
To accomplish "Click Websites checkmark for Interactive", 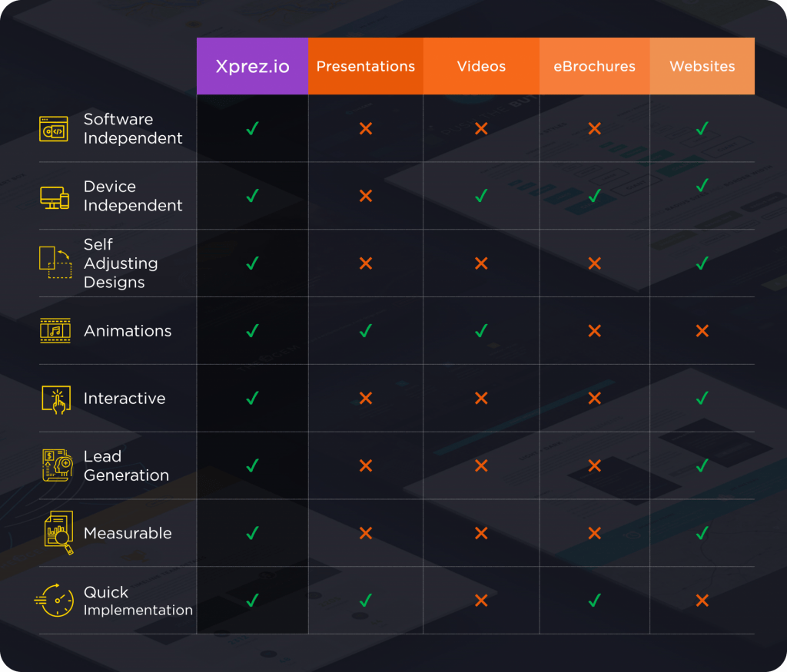I will (x=702, y=398).
